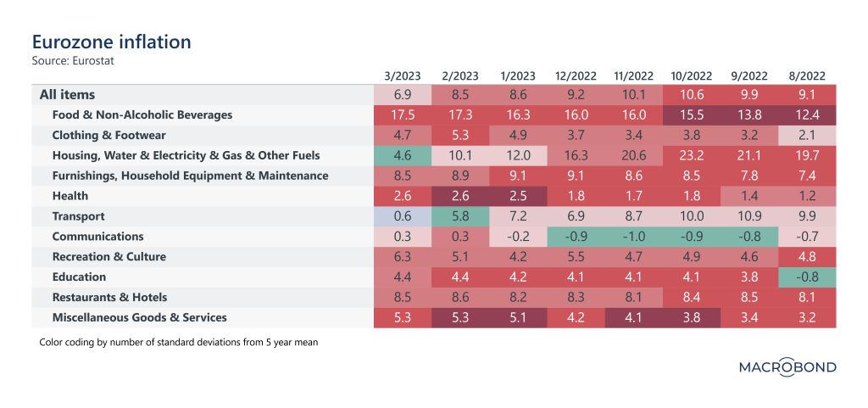Select the blue Transport 3/2023 cell showing 0.6
The image size is (868, 408).
point(403,216)
